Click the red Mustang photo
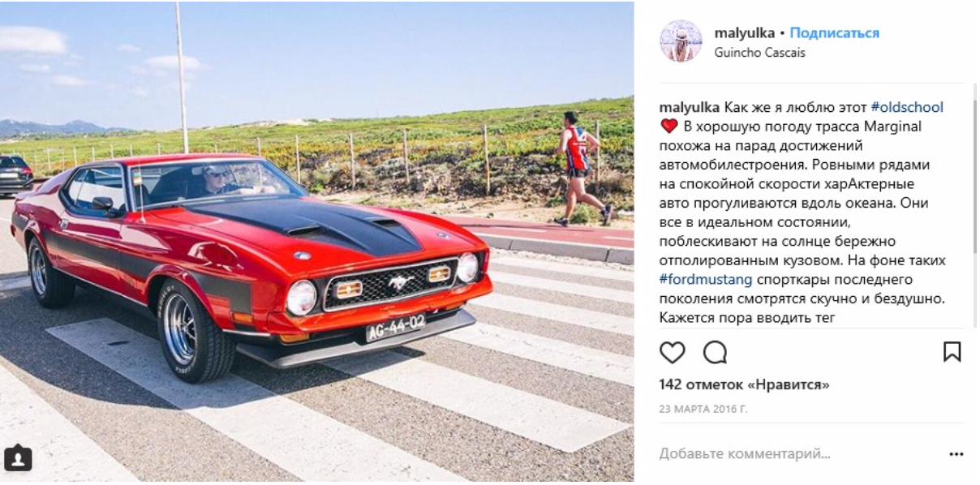This screenshot has width=980, height=485. (x=317, y=242)
